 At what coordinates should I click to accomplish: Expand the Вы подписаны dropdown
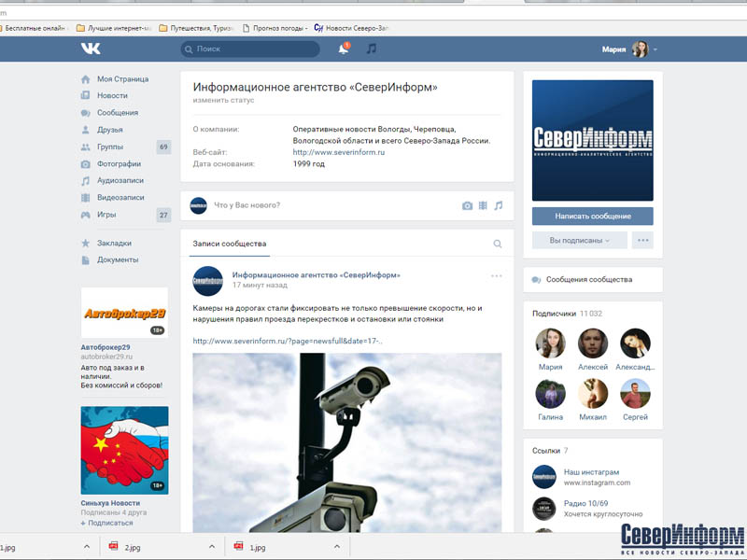click(579, 240)
